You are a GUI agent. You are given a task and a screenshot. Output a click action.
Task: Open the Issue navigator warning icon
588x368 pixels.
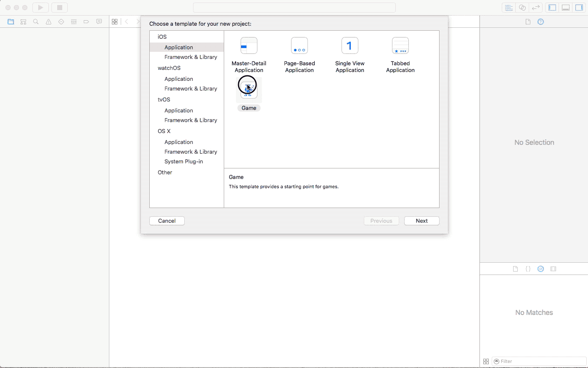49,21
